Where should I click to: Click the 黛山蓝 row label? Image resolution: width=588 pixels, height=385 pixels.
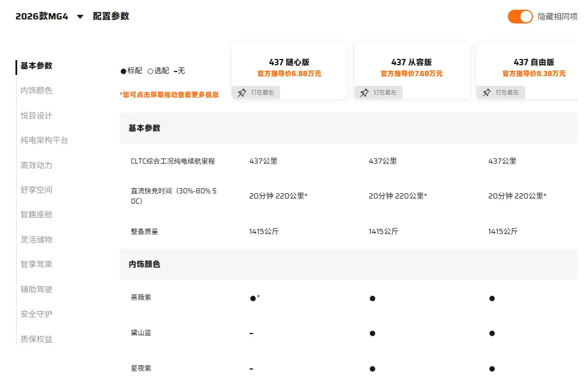(x=141, y=332)
